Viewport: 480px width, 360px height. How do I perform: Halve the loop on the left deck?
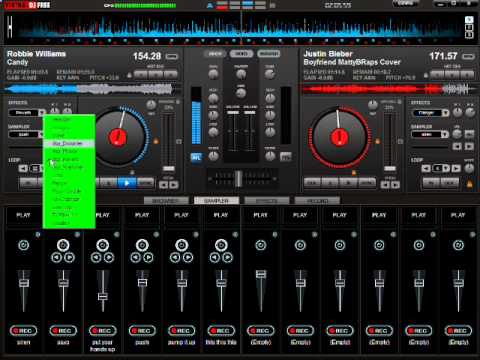pos(23,168)
